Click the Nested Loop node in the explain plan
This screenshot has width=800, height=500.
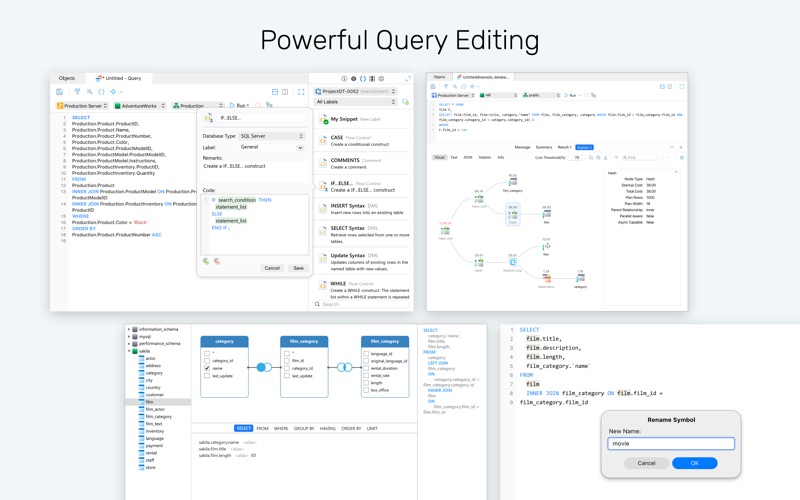[x=513, y=262]
